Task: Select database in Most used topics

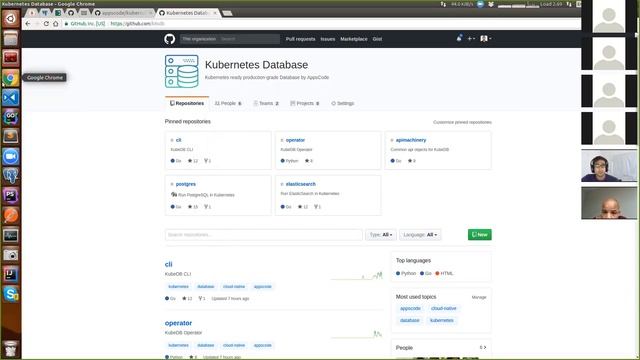Action: click(410, 320)
